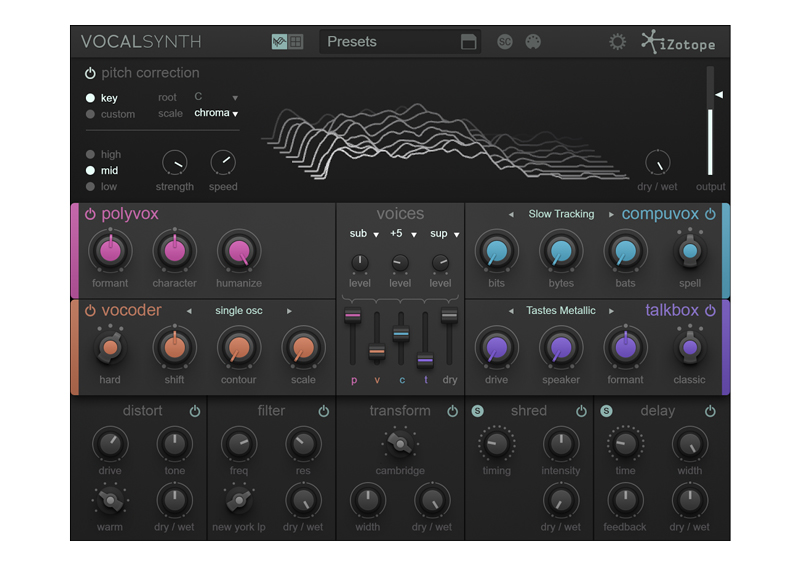Click the talkbox drive knob
Viewport: 800px width, 566px height.
(496, 348)
